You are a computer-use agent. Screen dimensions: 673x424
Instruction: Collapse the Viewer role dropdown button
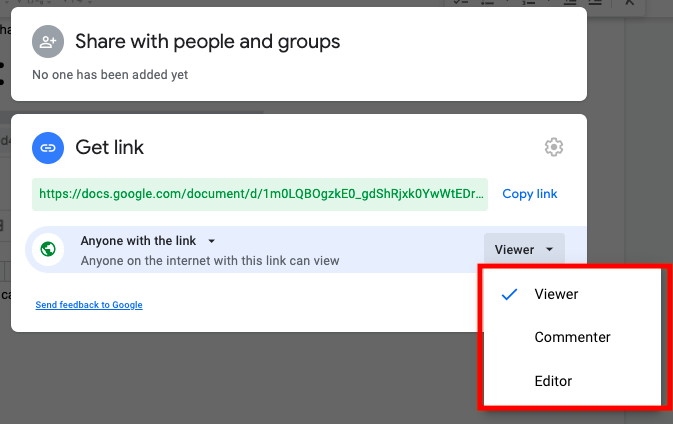coord(524,249)
